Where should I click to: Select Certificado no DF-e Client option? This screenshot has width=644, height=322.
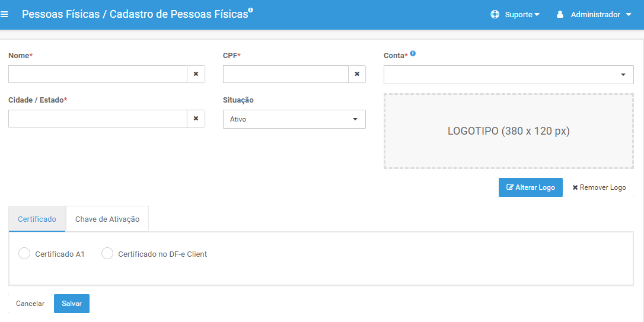(107, 253)
